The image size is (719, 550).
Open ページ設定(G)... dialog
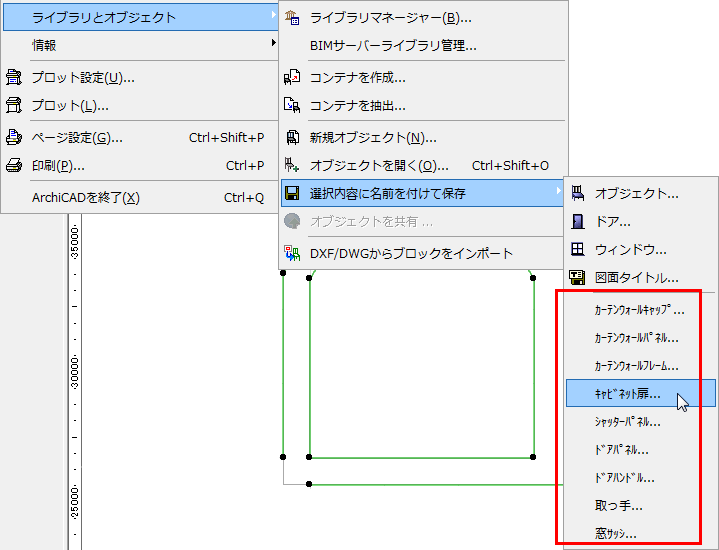click(141, 138)
